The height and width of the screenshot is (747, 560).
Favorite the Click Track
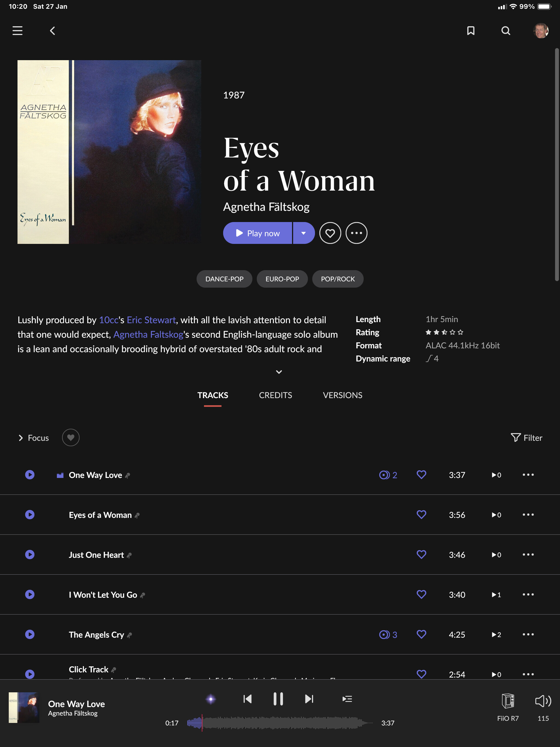(x=421, y=674)
